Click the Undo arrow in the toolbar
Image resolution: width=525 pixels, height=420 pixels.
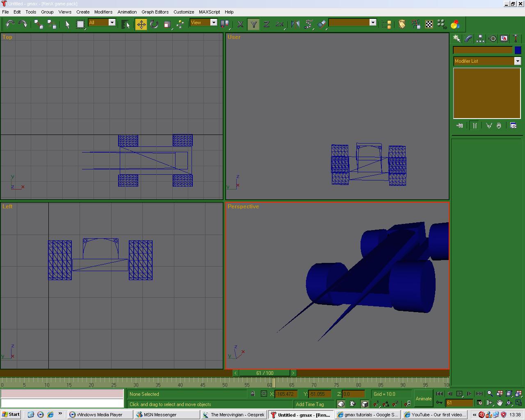click(10, 24)
